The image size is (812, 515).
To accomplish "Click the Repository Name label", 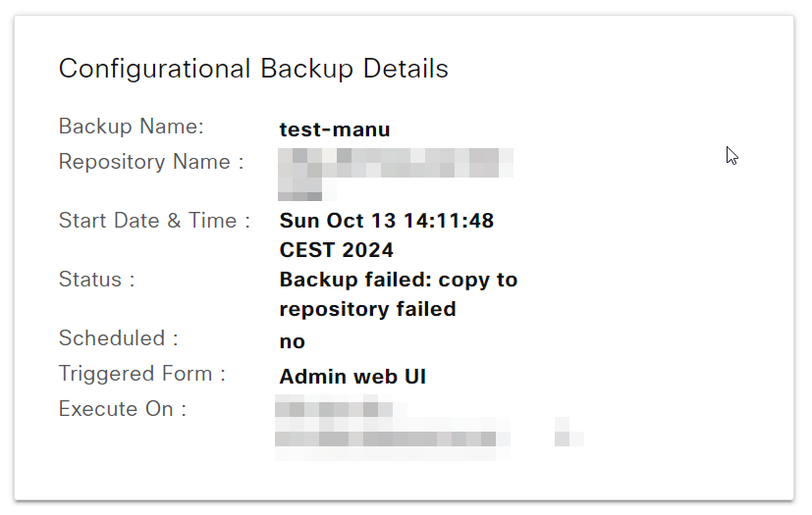I will [150, 162].
